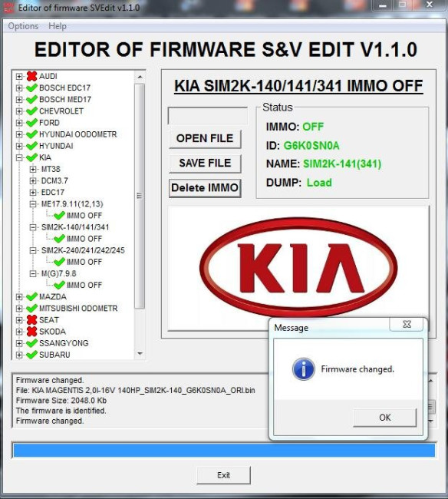The image size is (448, 499).
Task: Open the Help menu
Action: click(x=58, y=26)
